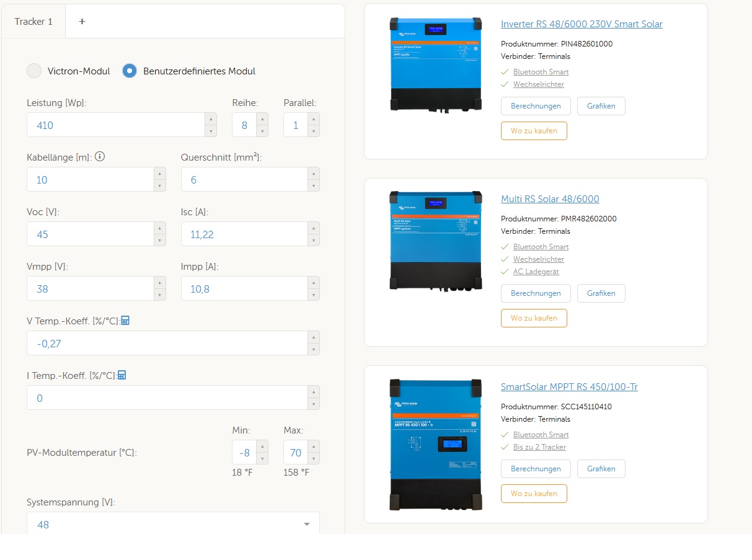Decrease Min module temperature with down arrow
This screenshot has height=560, width=752.
(x=262, y=458)
